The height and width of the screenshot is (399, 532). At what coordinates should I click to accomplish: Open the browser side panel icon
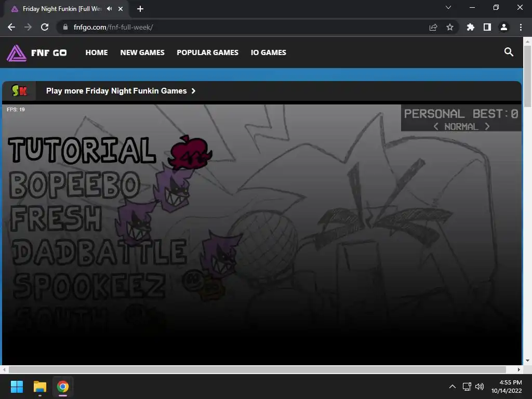[487, 27]
